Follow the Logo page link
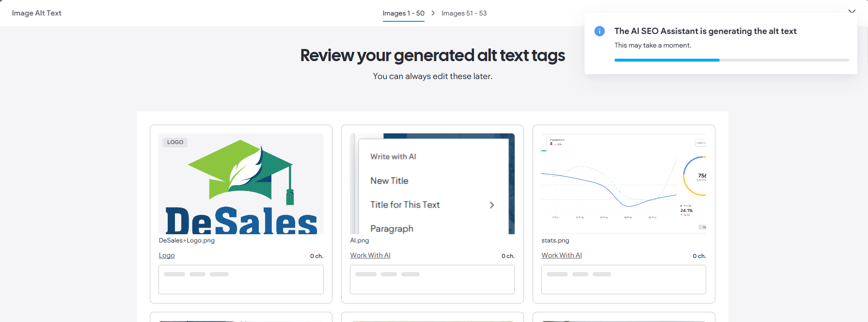This screenshot has width=868, height=322. [x=167, y=255]
